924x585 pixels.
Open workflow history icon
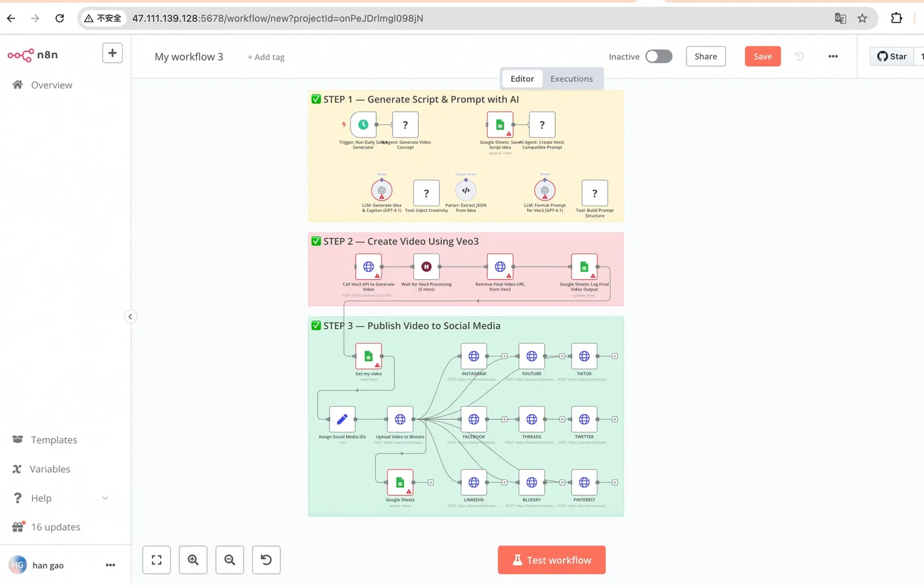pyautogui.click(x=799, y=56)
